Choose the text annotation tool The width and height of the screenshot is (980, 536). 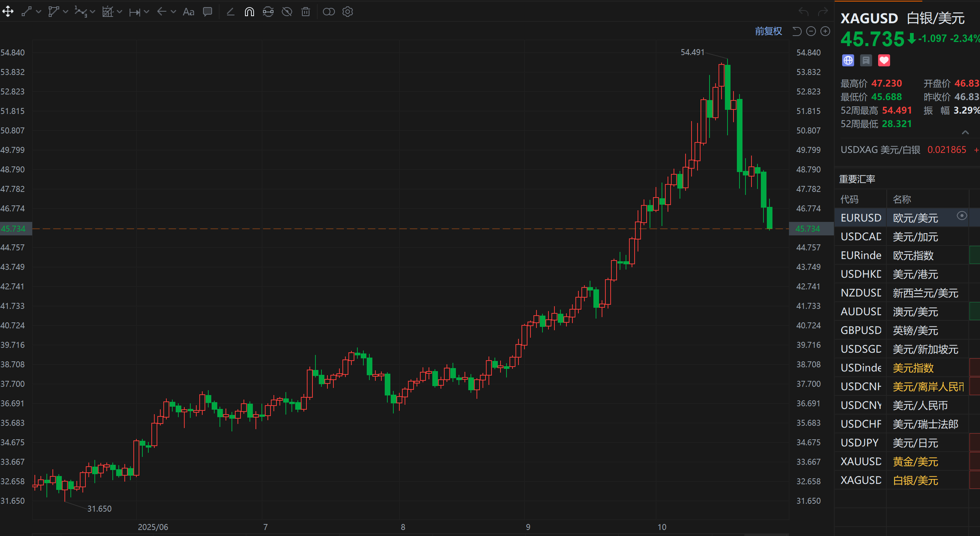click(x=188, y=12)
